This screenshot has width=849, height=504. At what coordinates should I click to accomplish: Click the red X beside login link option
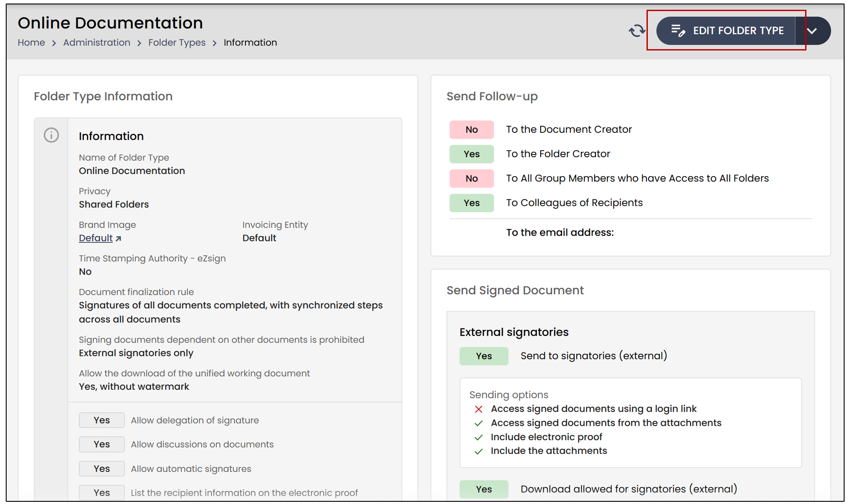pyautogui.click(x=479, y=409)
